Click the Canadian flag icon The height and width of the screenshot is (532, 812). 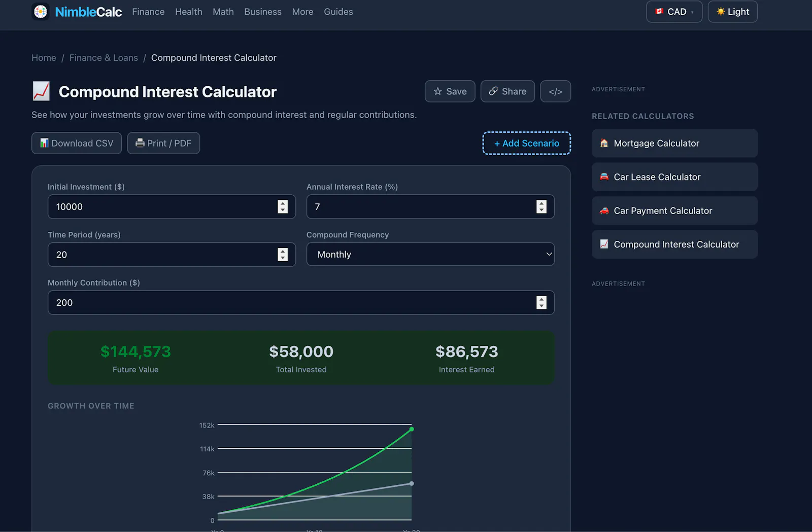point(659,12)
